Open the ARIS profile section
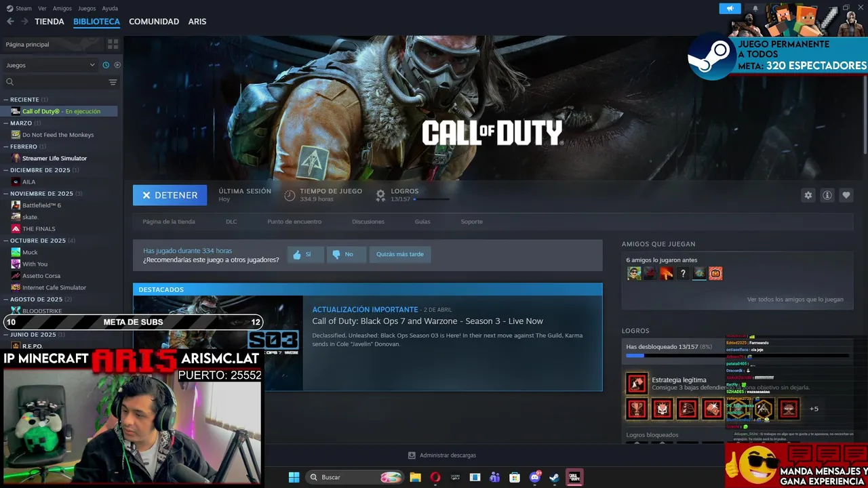 tap(197, 22)
